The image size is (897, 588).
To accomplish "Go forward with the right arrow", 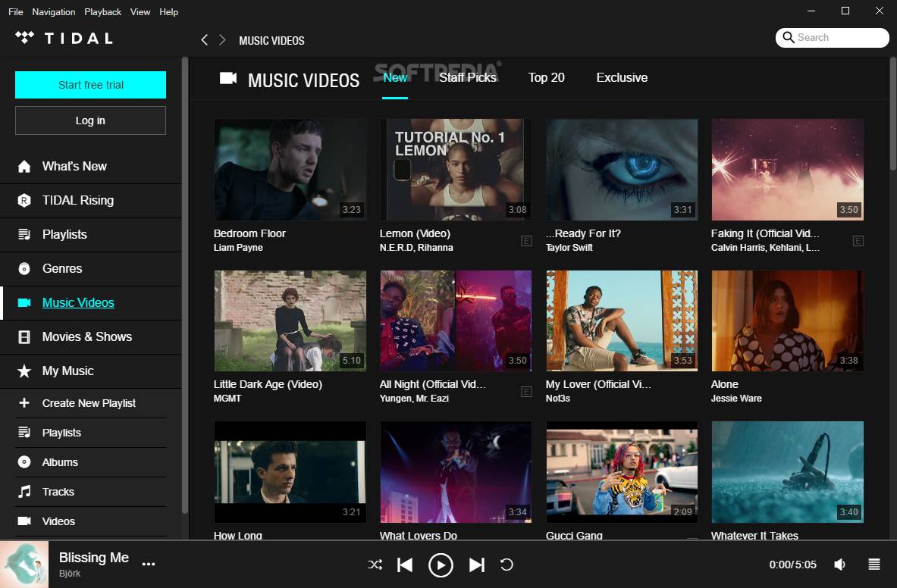I will coord(222,39).
